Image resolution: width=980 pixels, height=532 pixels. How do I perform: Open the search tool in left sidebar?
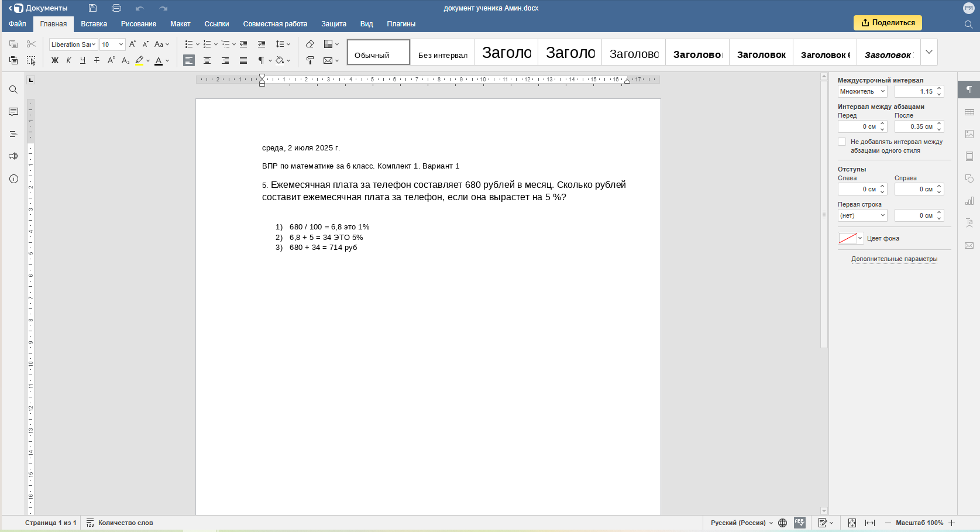pyautogui.click(x=13, y=90)
